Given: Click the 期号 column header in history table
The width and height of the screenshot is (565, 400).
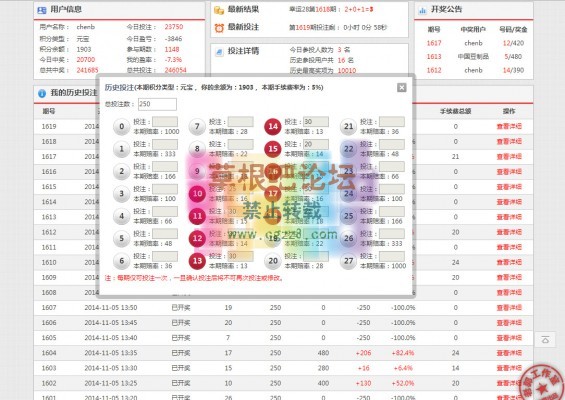Looking at the screenshot, I should point(49,111).
